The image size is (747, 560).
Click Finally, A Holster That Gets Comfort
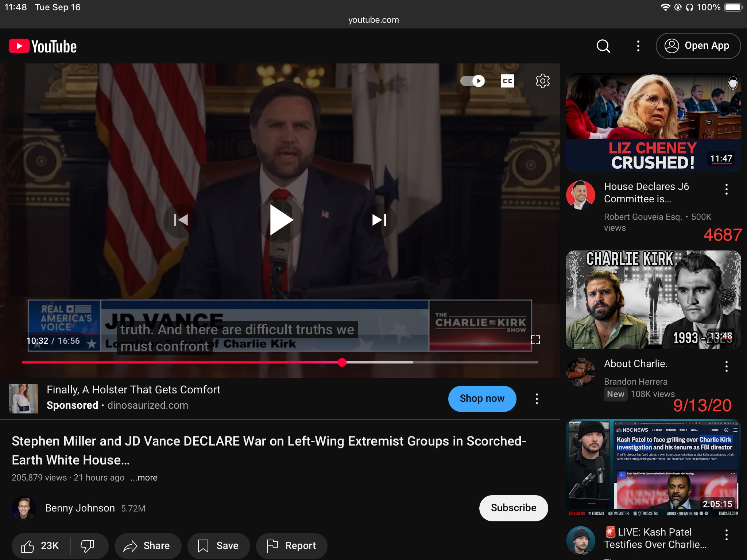(133, 390)
